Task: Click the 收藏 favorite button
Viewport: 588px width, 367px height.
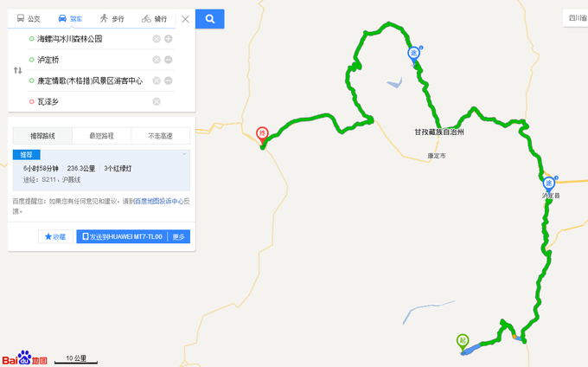Action: point(55,236)
